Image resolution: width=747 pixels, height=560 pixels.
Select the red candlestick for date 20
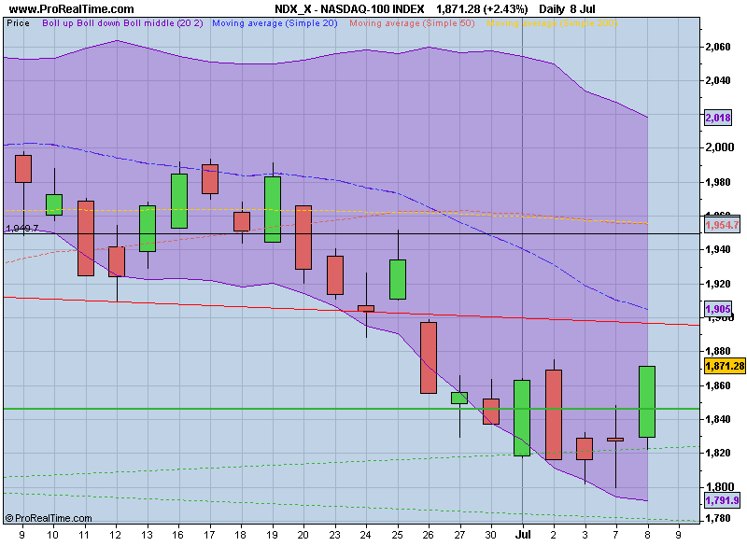(303, 238)
